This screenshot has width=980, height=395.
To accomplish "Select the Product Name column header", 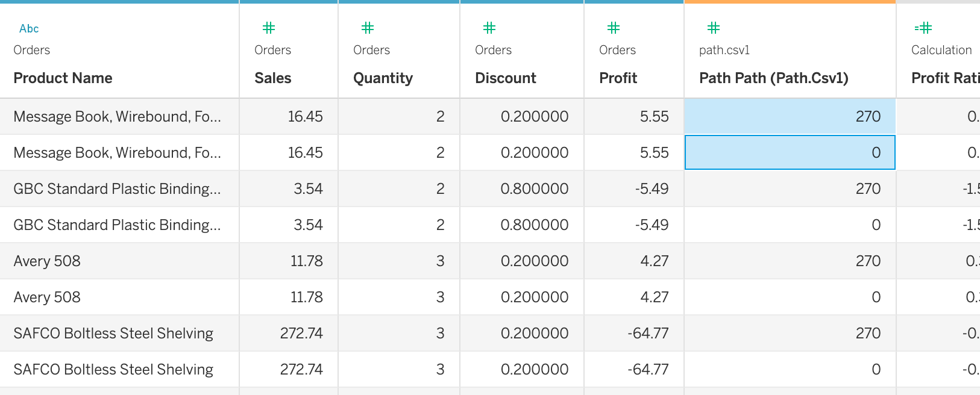I will (x=63, y=78).
